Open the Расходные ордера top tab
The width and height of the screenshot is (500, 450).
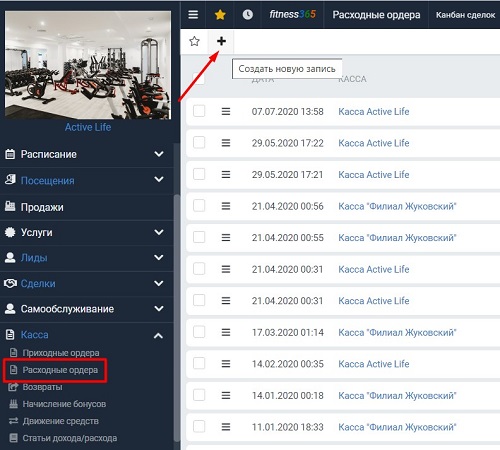tap(376, 15)
